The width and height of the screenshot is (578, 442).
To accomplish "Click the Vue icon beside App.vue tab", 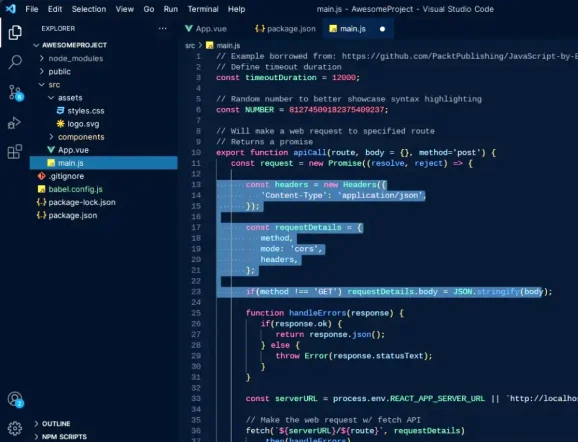I will pyautogui.click(x=189, y=28).
